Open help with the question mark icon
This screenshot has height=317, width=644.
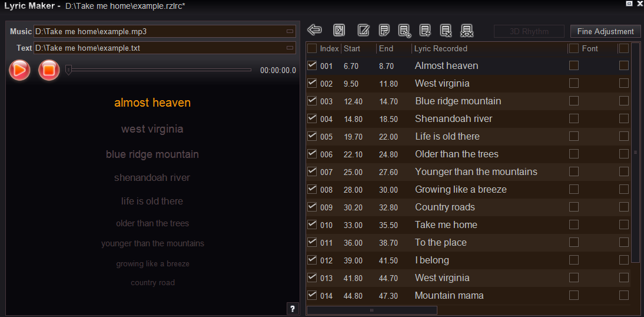(x=292, y=308)
